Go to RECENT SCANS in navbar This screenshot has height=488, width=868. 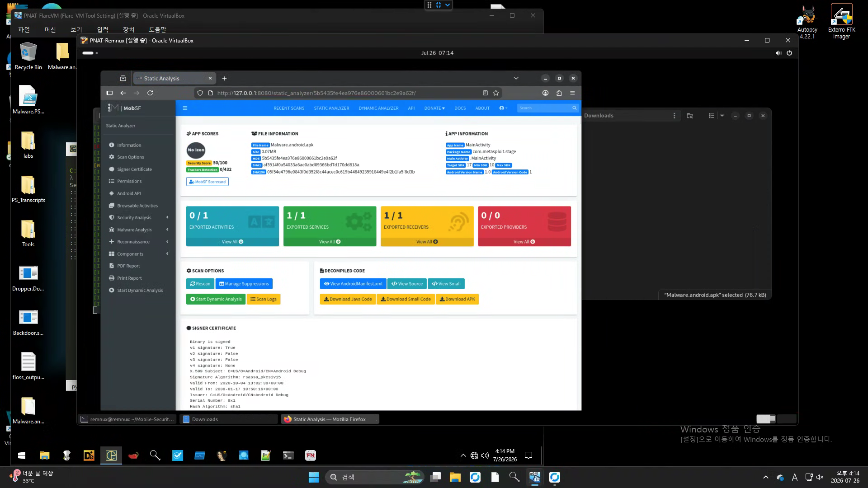tap(289, 108)
